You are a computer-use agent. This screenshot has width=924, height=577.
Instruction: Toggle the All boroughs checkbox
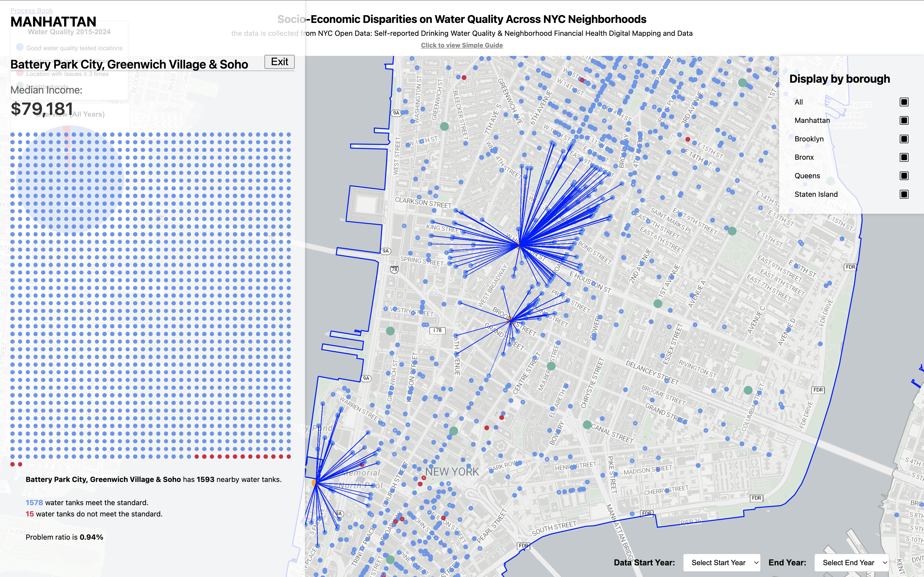click(x=904, y=102)
